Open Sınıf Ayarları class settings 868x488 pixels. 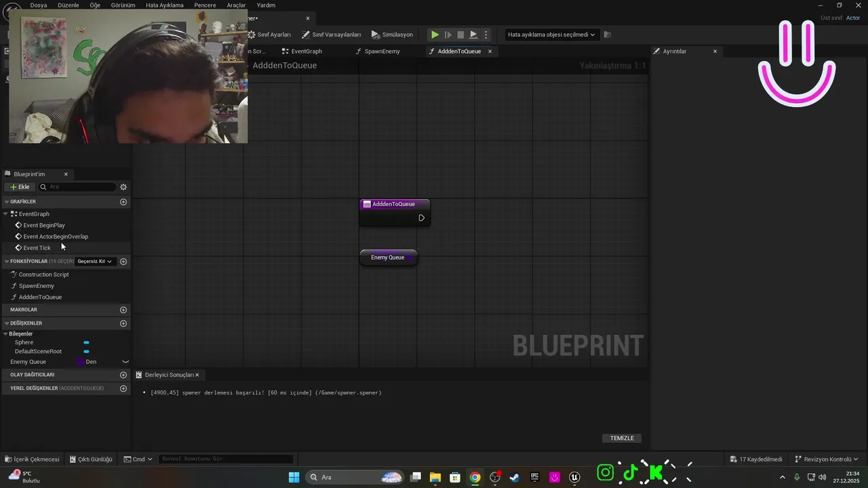269,35
